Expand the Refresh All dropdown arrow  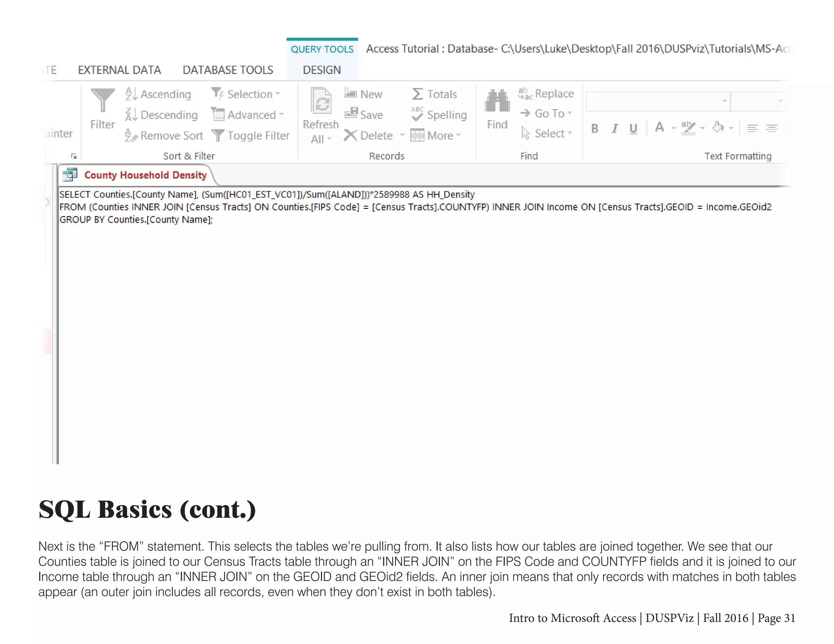tap(329, 139)
